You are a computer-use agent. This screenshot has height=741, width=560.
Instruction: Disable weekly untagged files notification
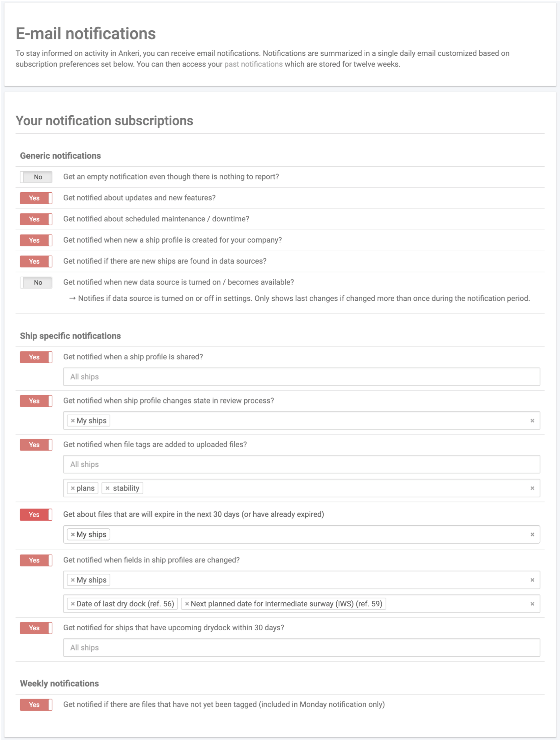tap(36, 704)
